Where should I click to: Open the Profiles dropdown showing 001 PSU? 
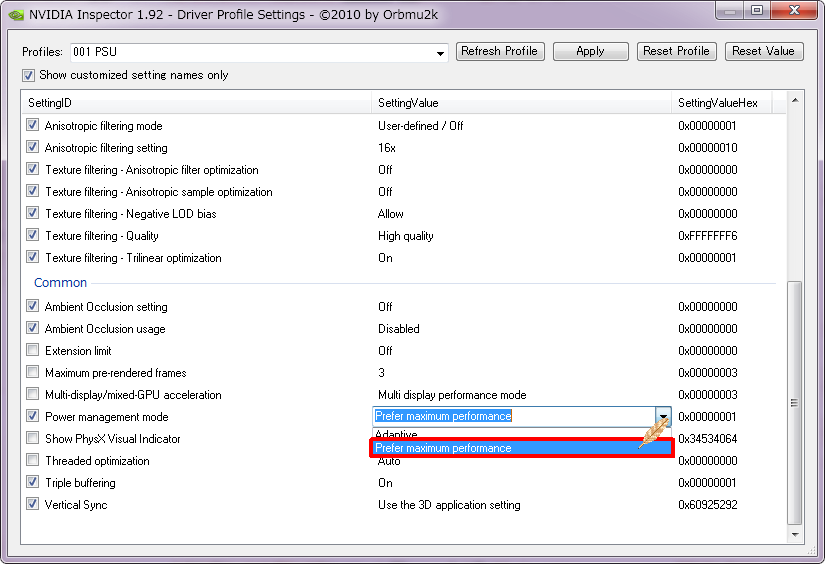point(259,52)
